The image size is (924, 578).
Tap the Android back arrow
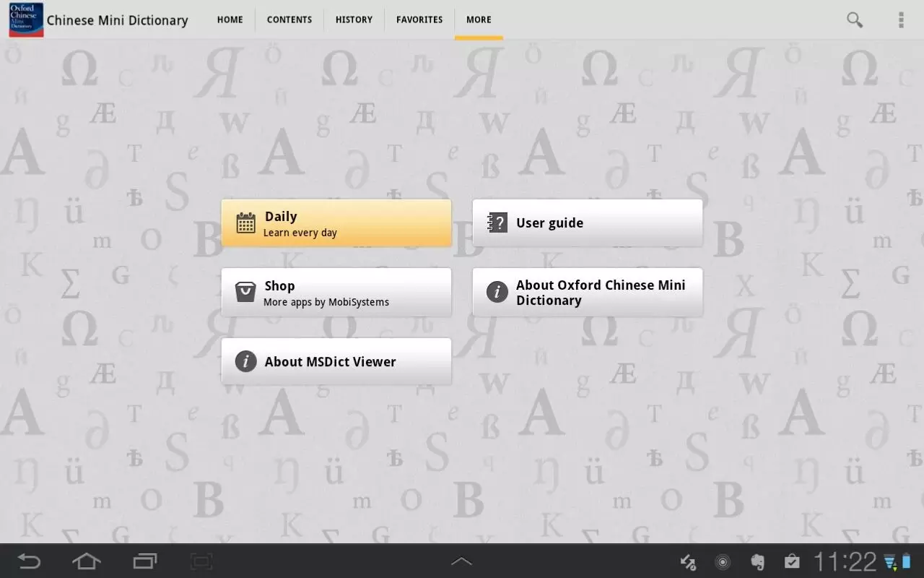pyautogui.click(x=29, y=561)
